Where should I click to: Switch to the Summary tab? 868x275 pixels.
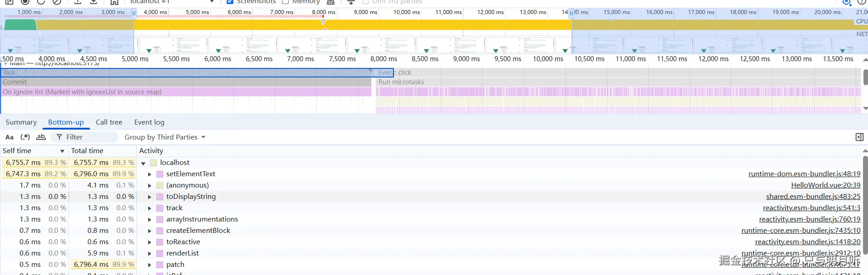tap(21, 122)
